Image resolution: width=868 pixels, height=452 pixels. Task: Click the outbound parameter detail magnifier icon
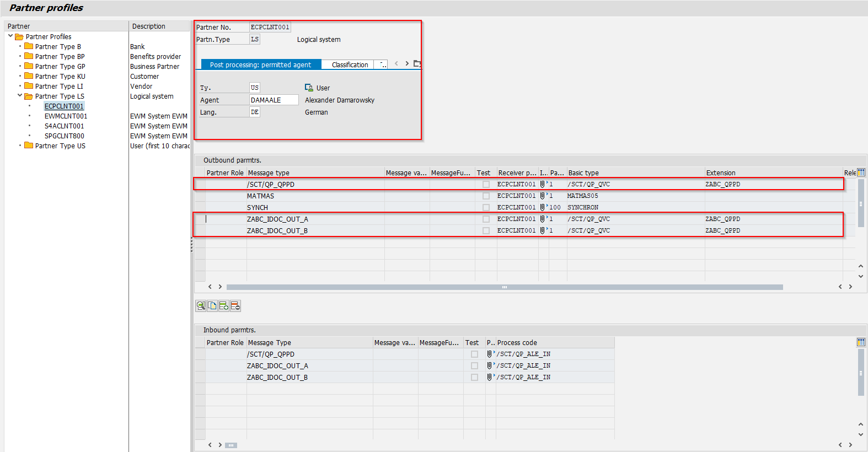click(x=201, y=306)
